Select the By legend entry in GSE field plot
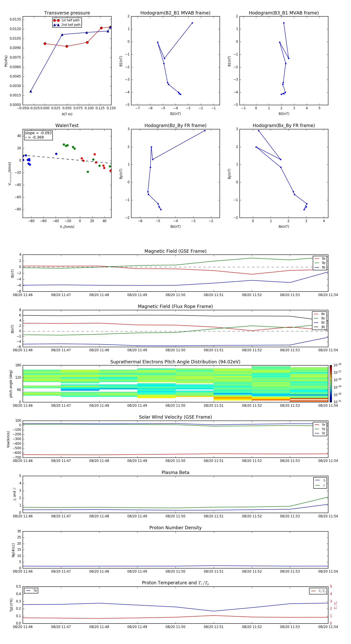The height and width of the screenshot is (644, 351). tap(320, 263)
